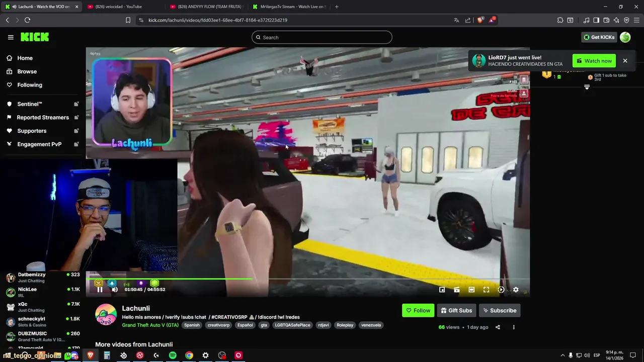Dismiss the LioRD7 live notification

[625, 61]
